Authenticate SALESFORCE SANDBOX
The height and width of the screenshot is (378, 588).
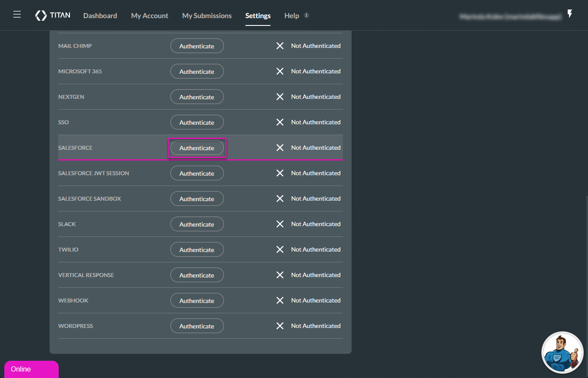[x=197, y=198]
